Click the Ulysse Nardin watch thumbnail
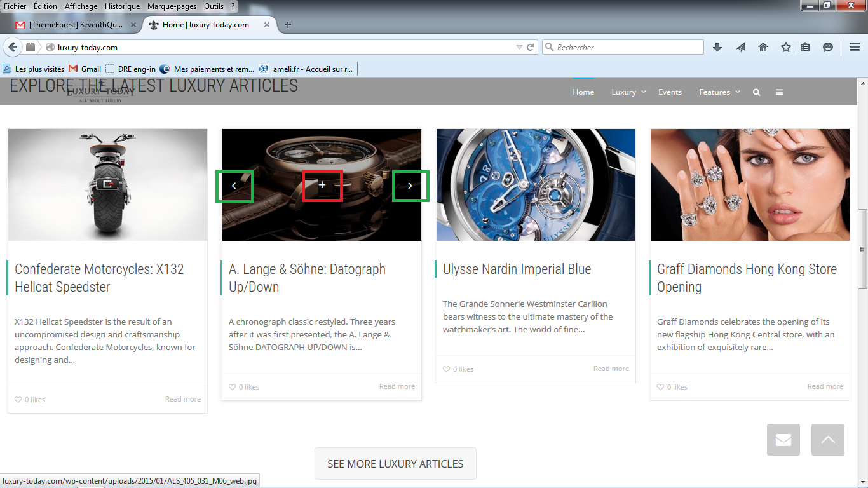868x488 pixels. tap(536, 185)
